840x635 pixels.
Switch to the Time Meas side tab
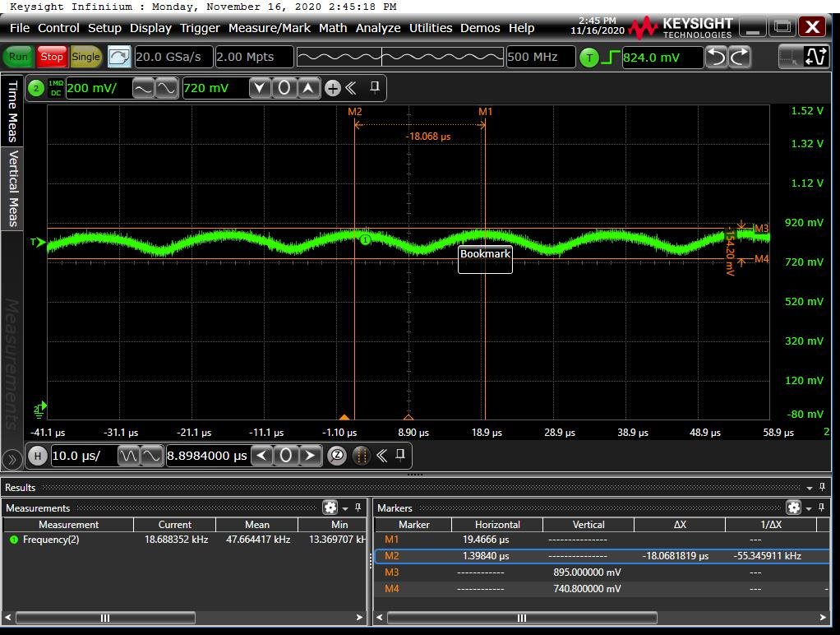pos(12,111)
